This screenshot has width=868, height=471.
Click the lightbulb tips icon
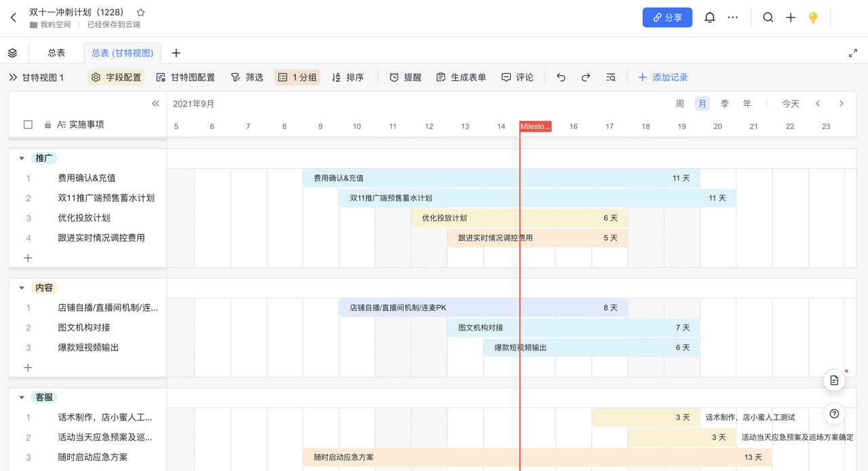coord(813,18)
